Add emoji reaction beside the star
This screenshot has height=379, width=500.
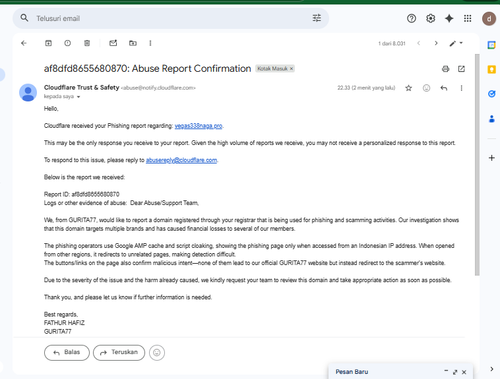pos(426,88)
